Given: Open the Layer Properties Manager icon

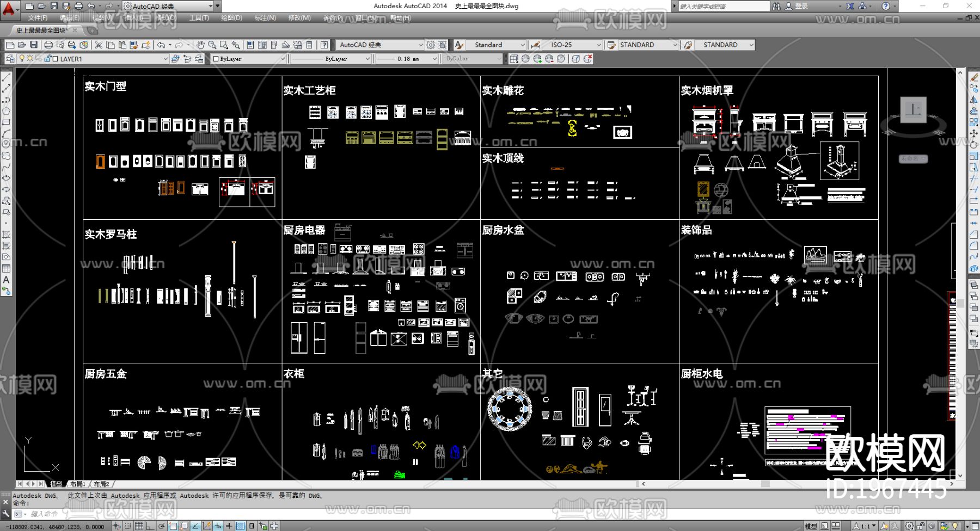Looking at the screenshot, I should [10, 59].
